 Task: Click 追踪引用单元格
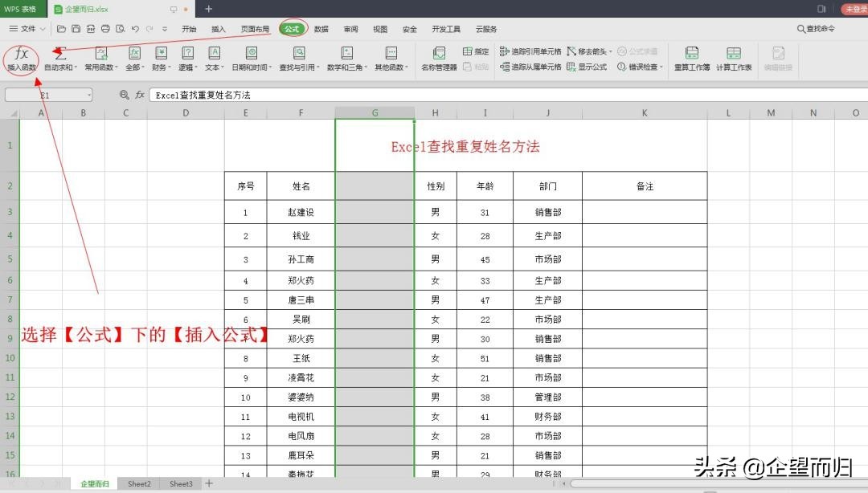coord(530,51)
